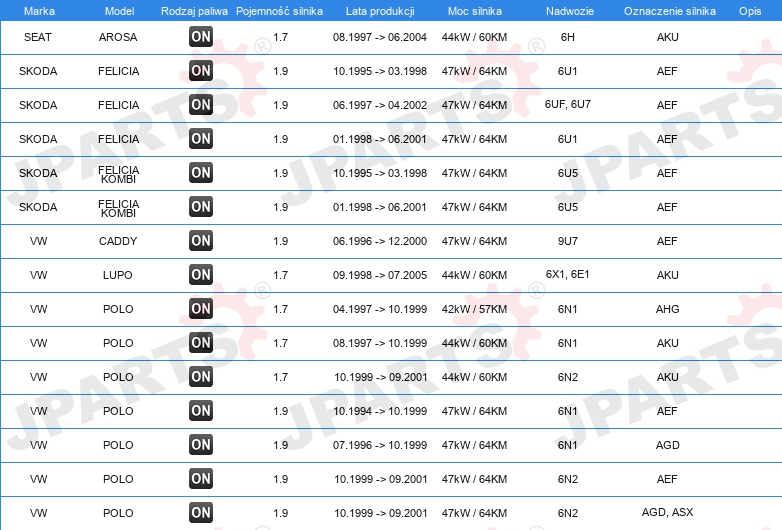Click production years 04.1997 -> 10.1999
The height and width of the screenshot is (530, 782).
point(380,309)
